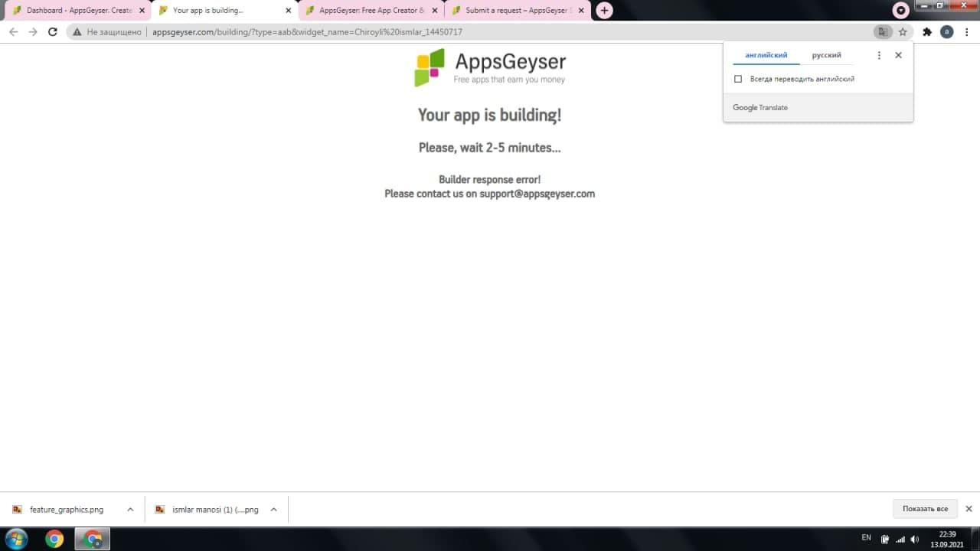Bookmark this page with the star icon
The height and width of the screenshot is (551, 980).
pyautogui.click(x=903, y=32)
